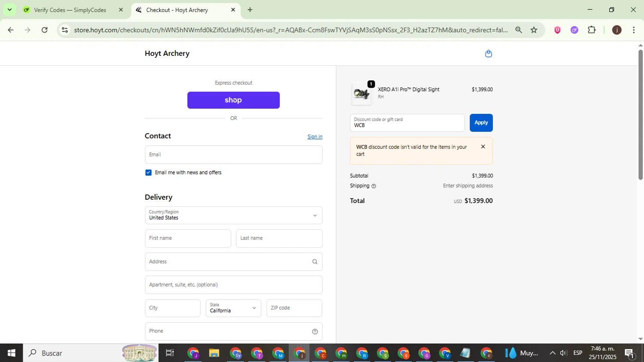Click into the Address field
The width and height of the screenshot is (644, 362).
[x=234, y=262]
